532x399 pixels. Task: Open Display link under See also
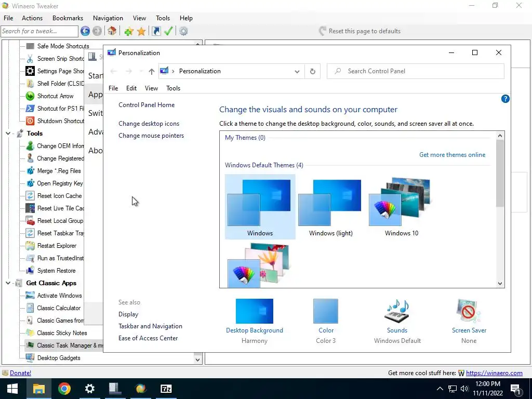tap(128, 314)
